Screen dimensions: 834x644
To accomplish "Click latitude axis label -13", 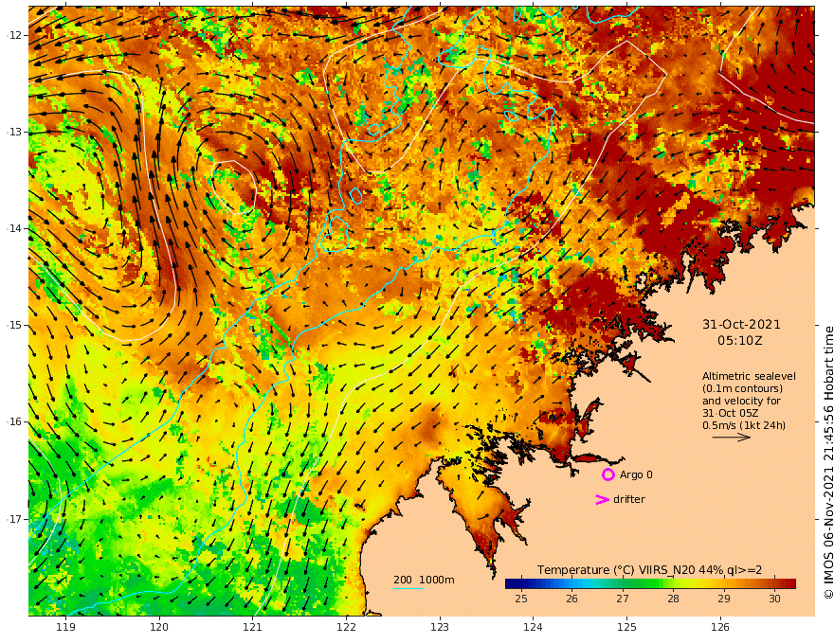I will (x=15, y=132).
